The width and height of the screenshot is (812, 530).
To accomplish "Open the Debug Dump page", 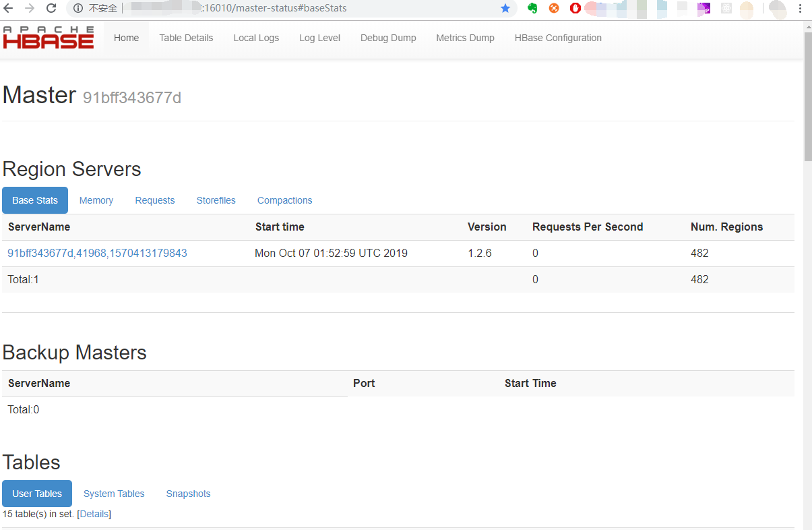I will (x=388, y=38).
